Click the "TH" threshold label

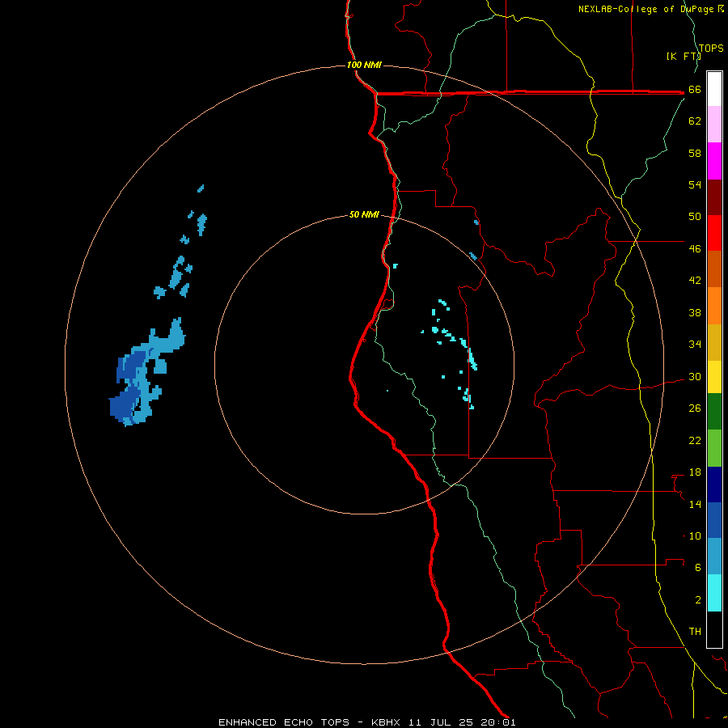[695, 632]
